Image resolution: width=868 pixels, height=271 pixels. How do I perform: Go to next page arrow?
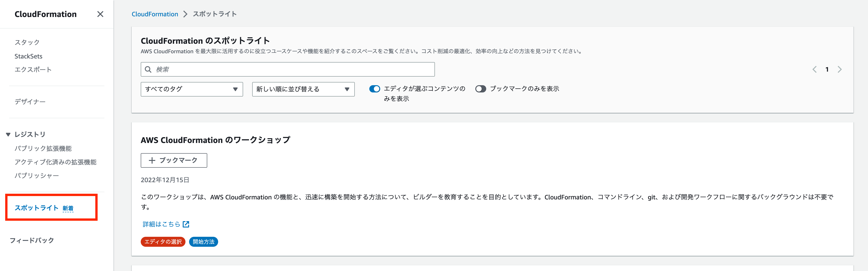[x=840, y=70]
